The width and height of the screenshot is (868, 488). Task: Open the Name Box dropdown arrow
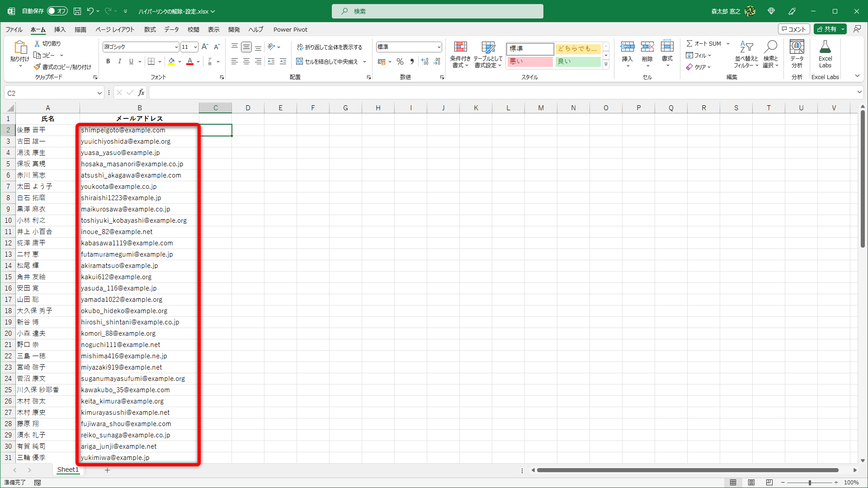99,93
